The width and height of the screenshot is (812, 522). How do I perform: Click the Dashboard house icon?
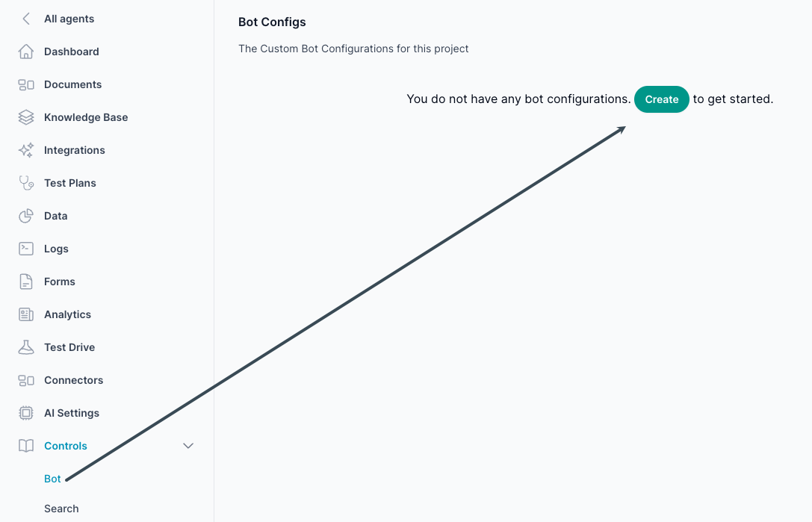pos(26,52)
